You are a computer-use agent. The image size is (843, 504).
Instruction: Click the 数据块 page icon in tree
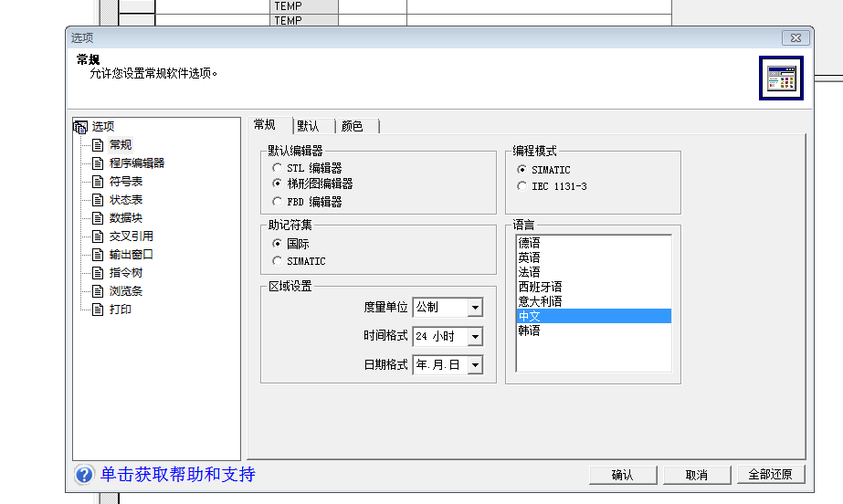point(99,217)
